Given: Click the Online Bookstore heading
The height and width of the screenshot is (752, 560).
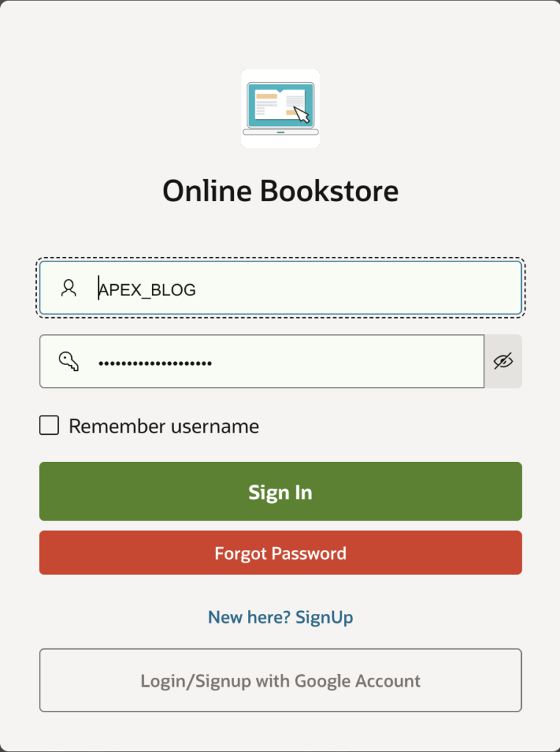Looking at the screenshot, I should (x=280, y=191).
